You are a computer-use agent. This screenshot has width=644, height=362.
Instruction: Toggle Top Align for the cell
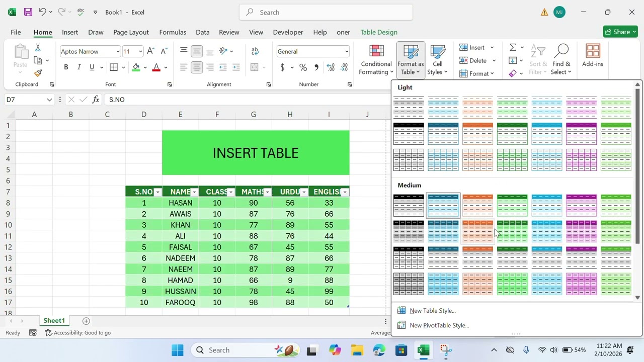184,51
